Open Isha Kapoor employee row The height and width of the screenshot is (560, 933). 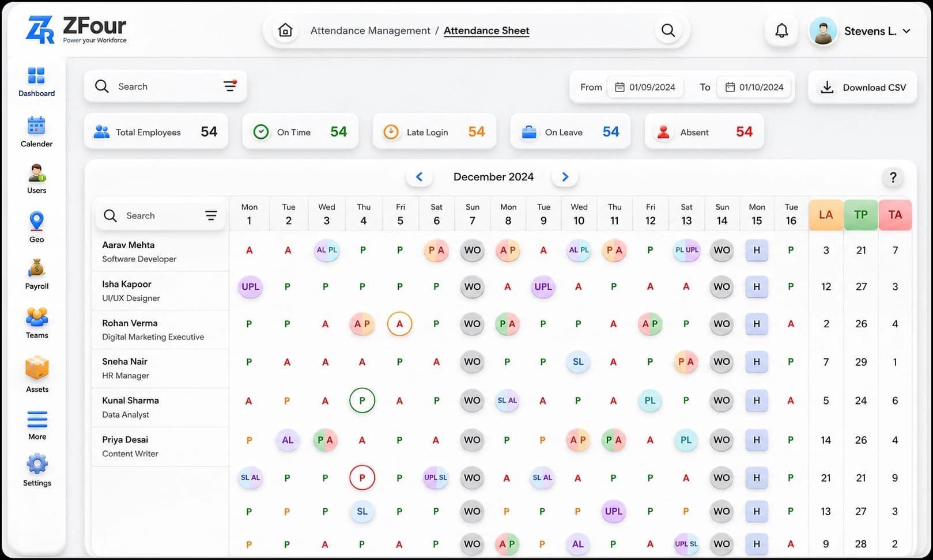pyautogui.click(x=160, y=291)
